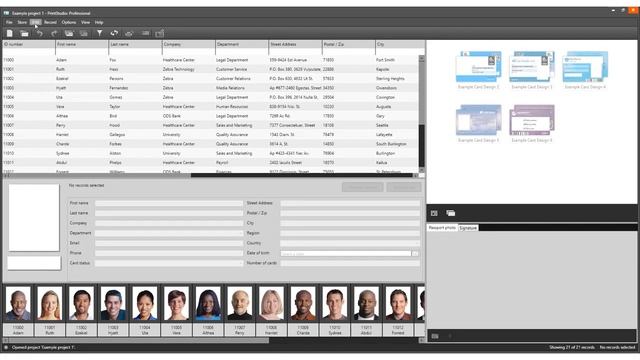
Task: Click the card icon beside the printer
Action: click(x=145, y=33)
